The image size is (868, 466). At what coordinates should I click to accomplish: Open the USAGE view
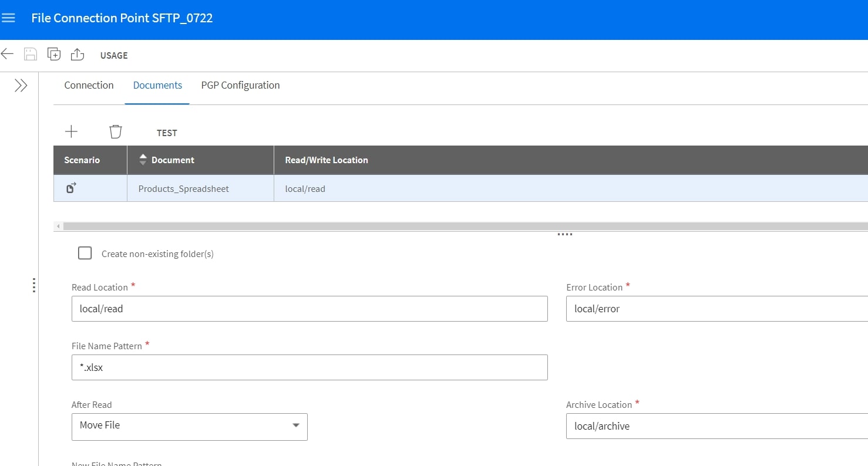tap(114, 55)
